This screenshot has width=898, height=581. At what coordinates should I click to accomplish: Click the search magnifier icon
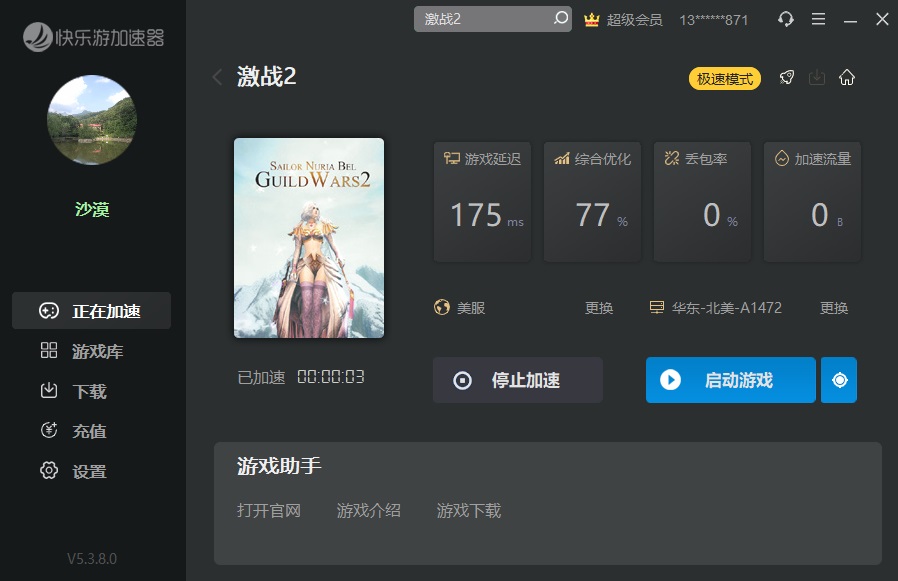(x=561, y=19)
